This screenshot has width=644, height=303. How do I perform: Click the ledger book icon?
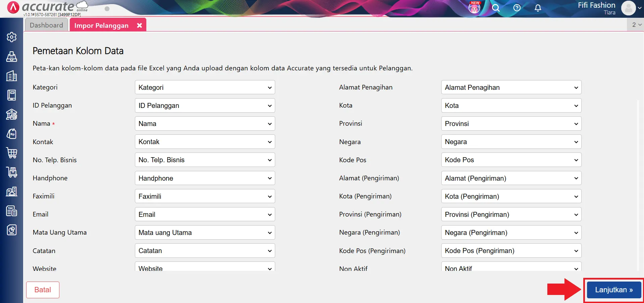tap(12, 95)
